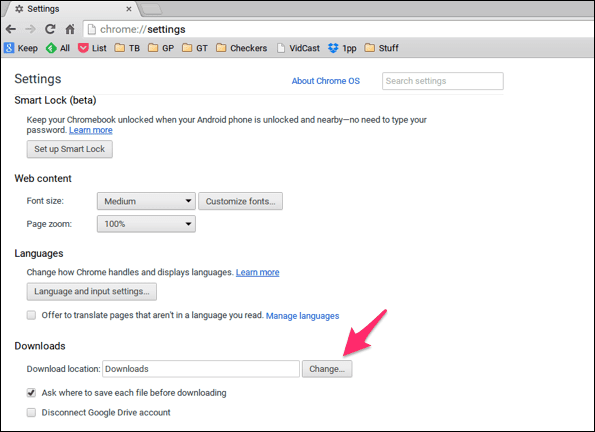The height and width of the screenshot is (432, 595).
Task: Expand the Font size Medium dropdown
Action: (146, 201)
